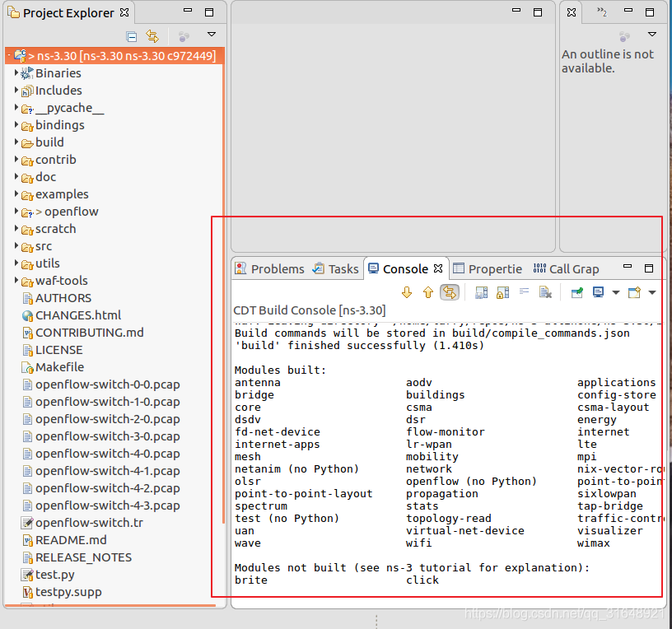
Task: Open the Call Graph tab
Action: 566,268
